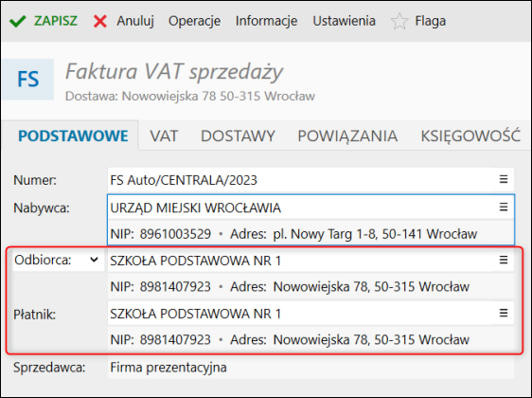Open the Ustawienia menu
The height and width of the screenshot is (398, 532).
pos(344,21)
